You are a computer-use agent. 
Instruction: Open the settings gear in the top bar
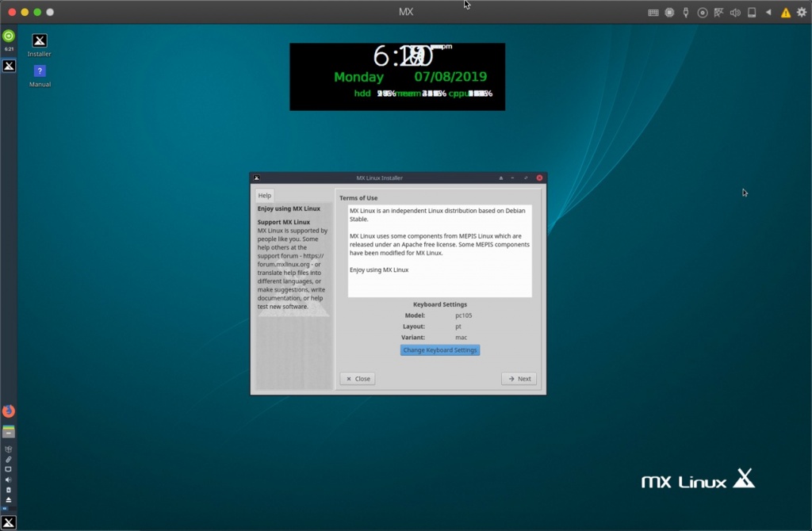(x=802, y=12)
